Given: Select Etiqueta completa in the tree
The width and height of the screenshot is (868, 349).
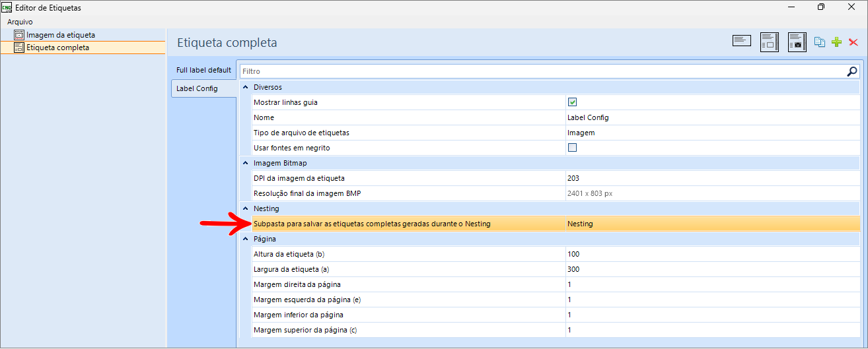Looking at the screenshot, I should tap(57, 48).
